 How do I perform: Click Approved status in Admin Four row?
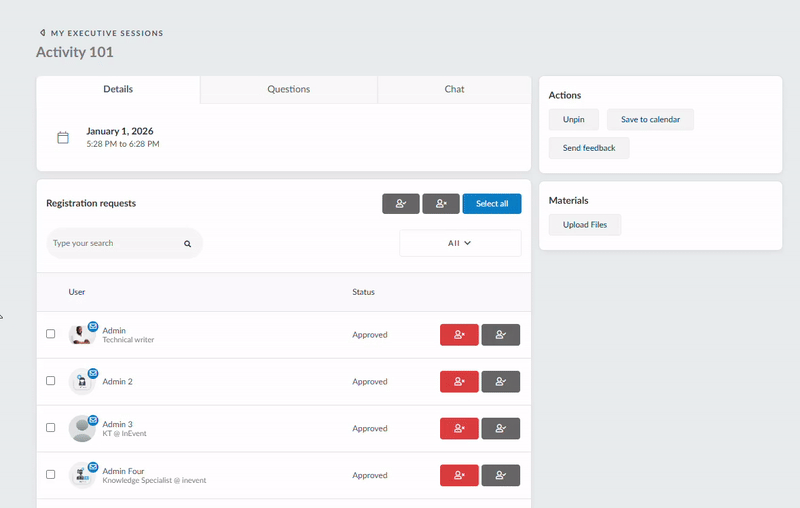pos(370,476)
